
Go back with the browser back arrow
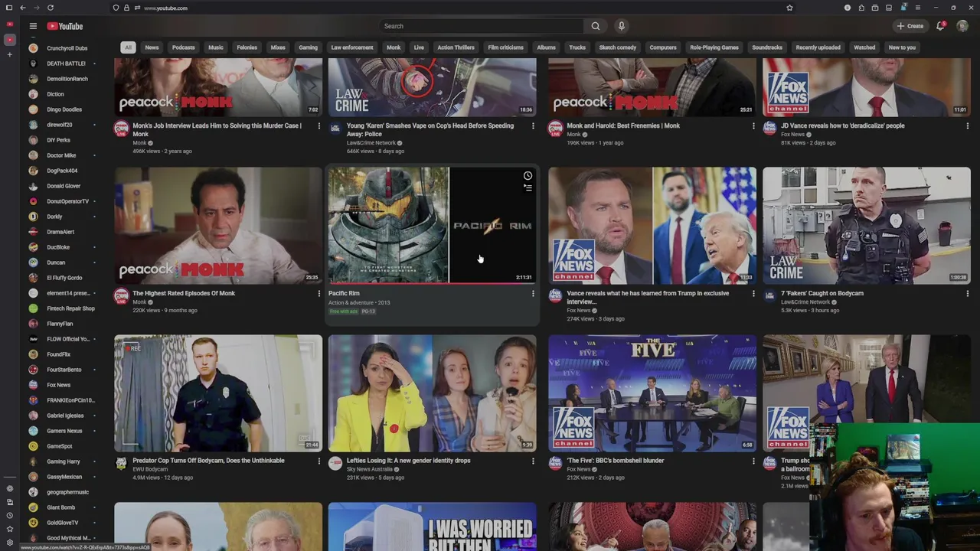[23, 8]
